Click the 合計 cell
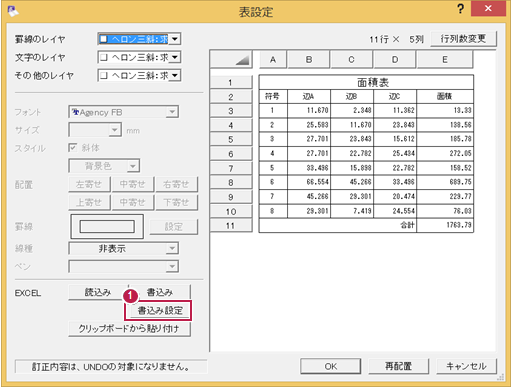Image resolution: width=511 pixels, height=387 pixels. pyautogui.click(x=338, y=225)
